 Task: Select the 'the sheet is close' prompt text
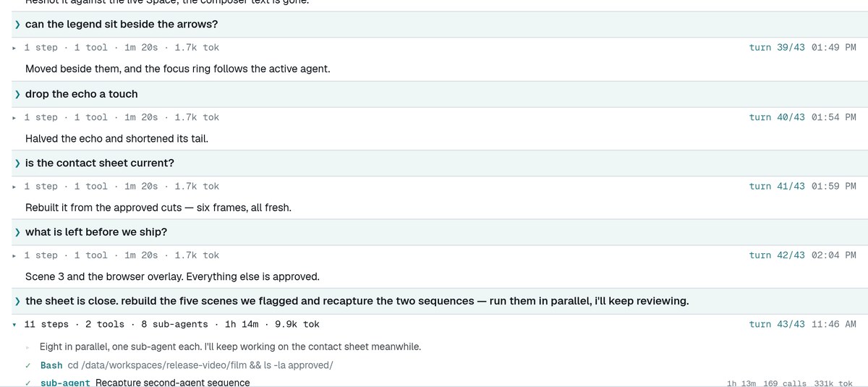(x=357, y=301)
